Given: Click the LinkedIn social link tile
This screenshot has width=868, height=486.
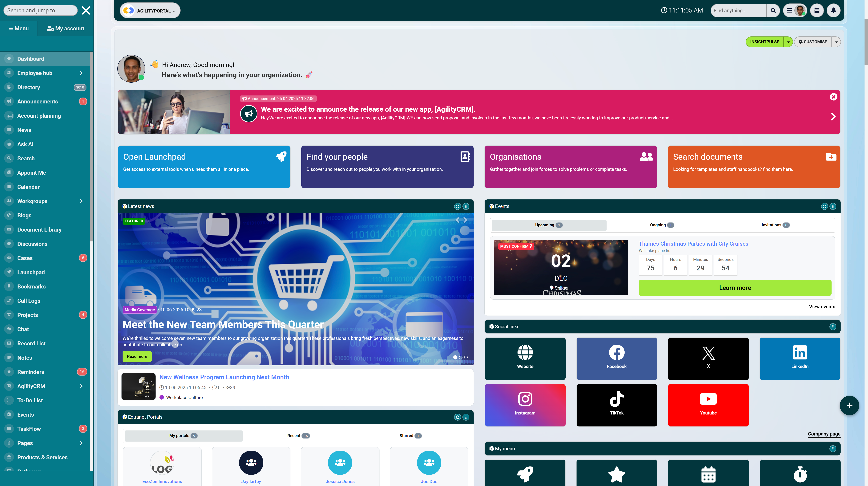Looking at the screenshot, I should (x=800, y=358).
